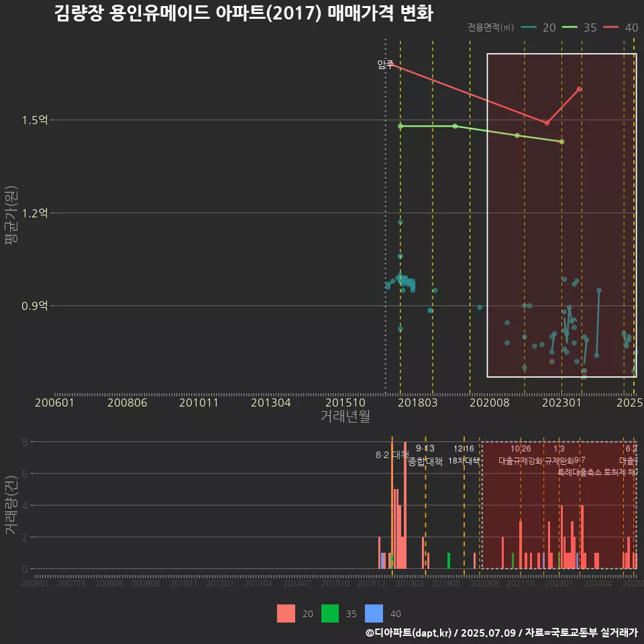
Task: Click the '12·16 18차대책' policy annotation
Action: tap(464, 455)
